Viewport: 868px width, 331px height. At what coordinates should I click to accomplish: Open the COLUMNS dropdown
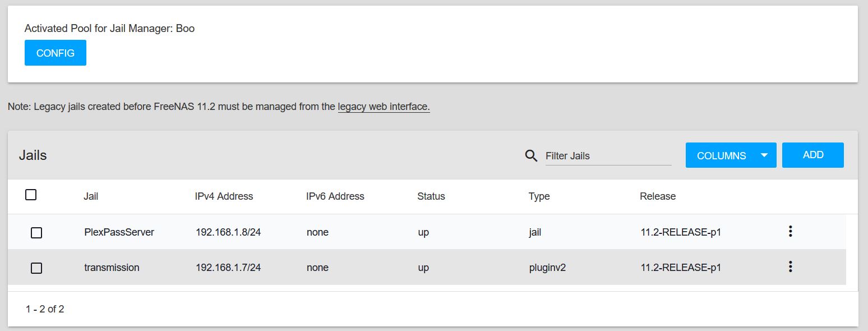[x=731, y=155]
